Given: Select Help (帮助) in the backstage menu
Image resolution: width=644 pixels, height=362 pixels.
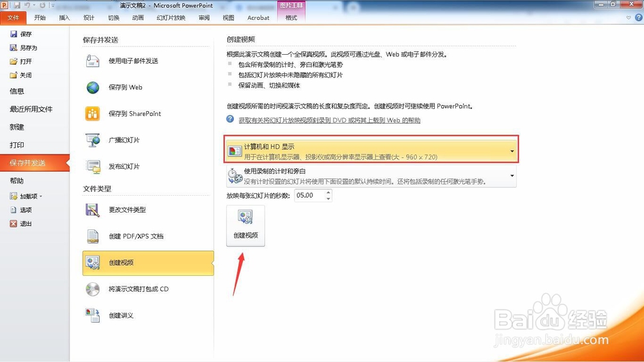Looking at the screenshot, I should coord(17,181).
